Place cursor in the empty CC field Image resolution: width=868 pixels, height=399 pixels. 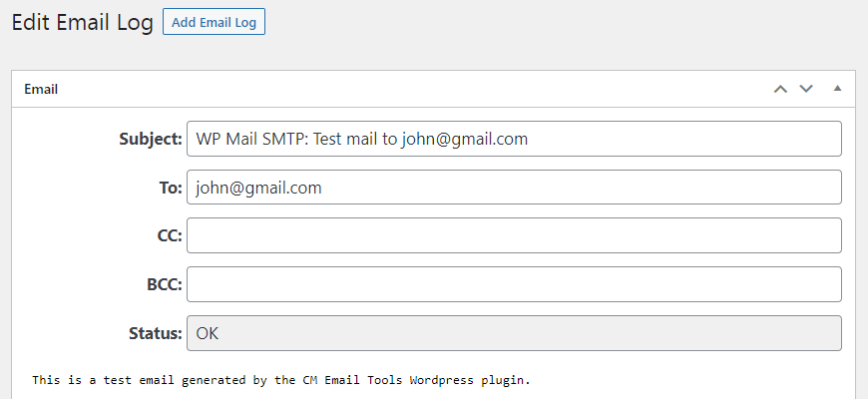(514, 235)
